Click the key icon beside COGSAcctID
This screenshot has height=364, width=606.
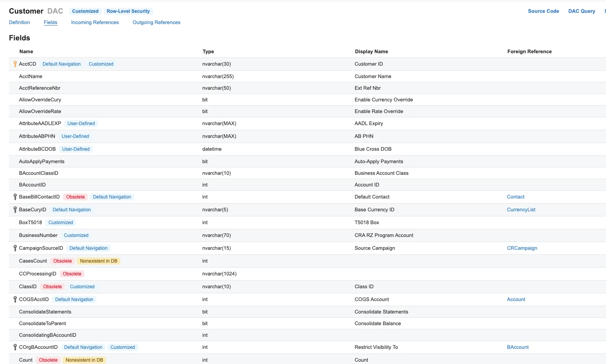pos(15,300)
